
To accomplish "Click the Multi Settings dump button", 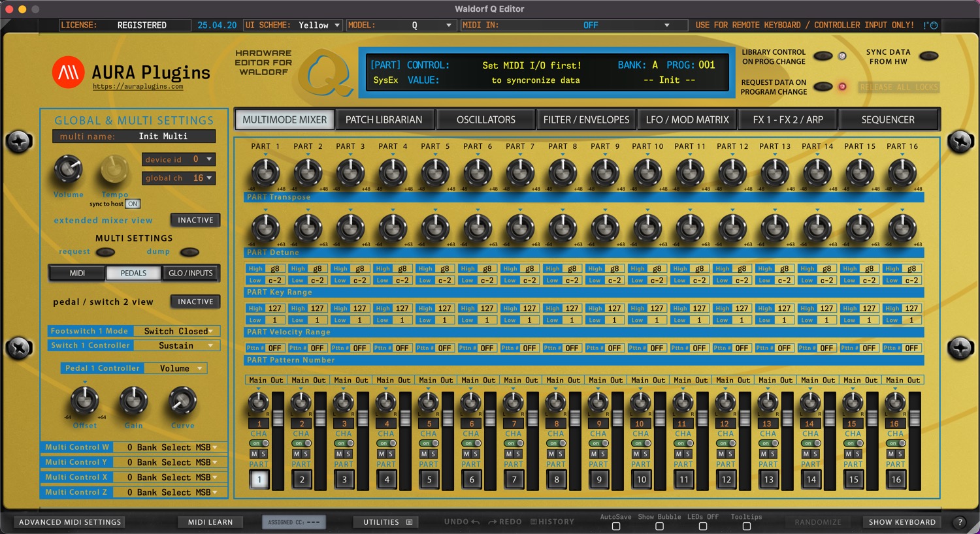I will point(189,252).
